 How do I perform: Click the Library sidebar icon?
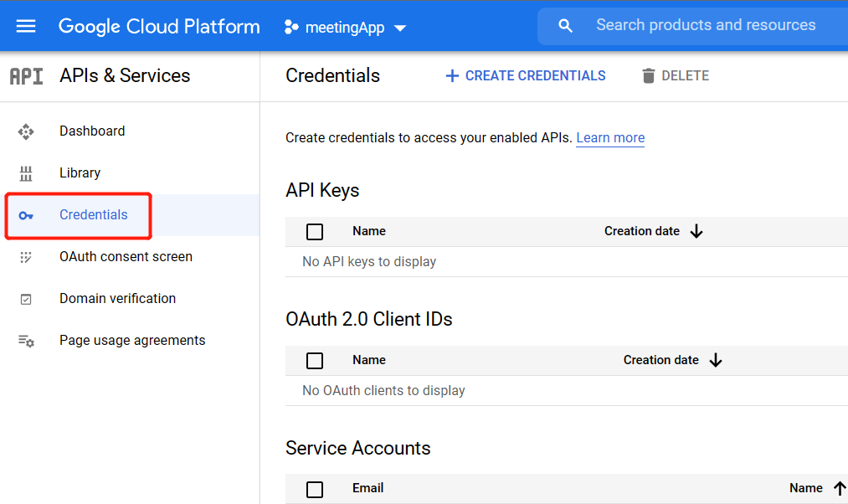coord(26,173)
